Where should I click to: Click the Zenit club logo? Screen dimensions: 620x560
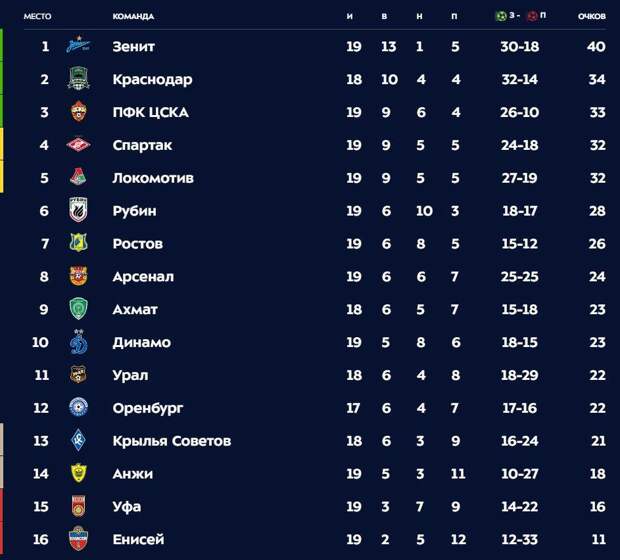pyautogui.click(x=78, y=45)
